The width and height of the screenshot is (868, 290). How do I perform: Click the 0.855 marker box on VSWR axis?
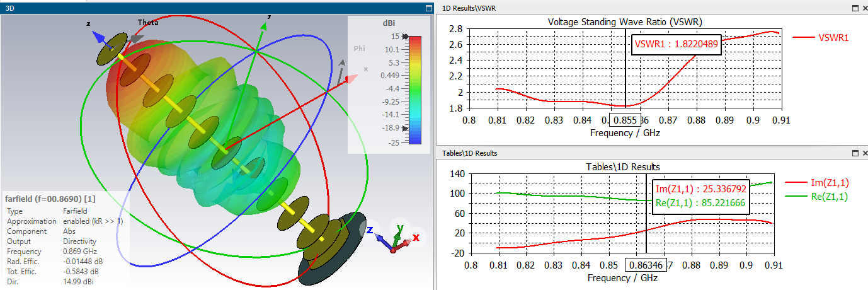(x=625, y=120)
